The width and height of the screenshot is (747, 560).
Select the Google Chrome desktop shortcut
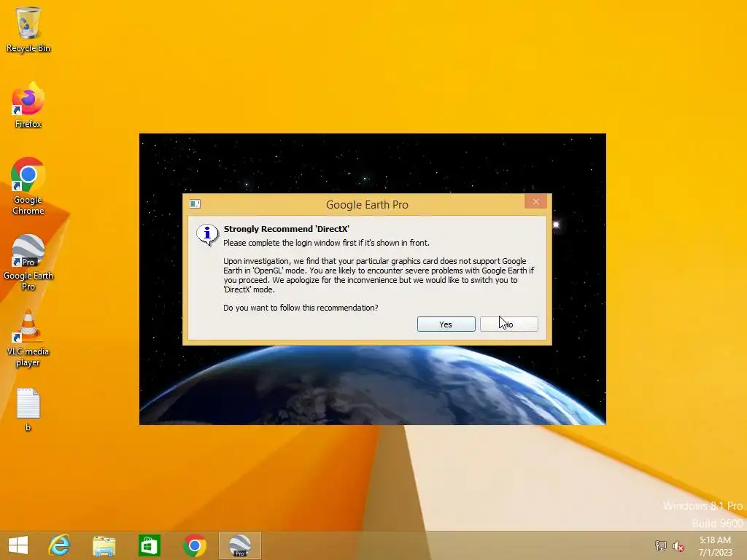pyautogui.click(x=28, y=186)
